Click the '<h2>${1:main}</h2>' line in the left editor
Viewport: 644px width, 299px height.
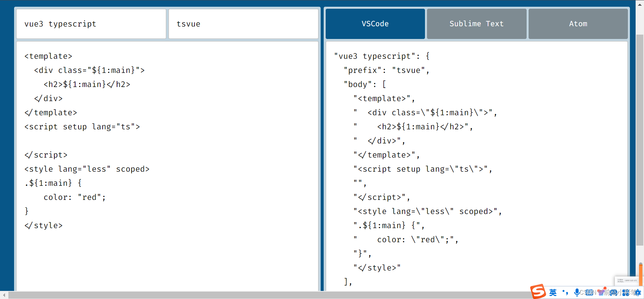pos(87,84)
